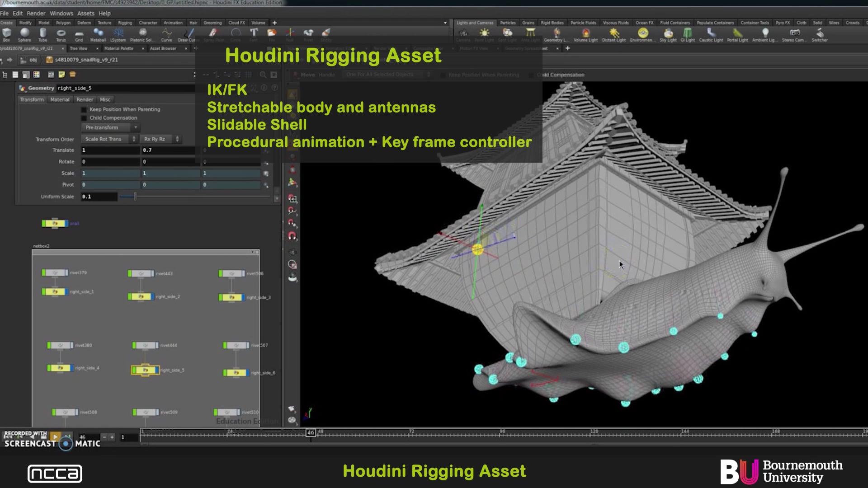Screen dimensions: 868x488
Task: Collapse the netbox2 network box
Action: pos(253,252)
